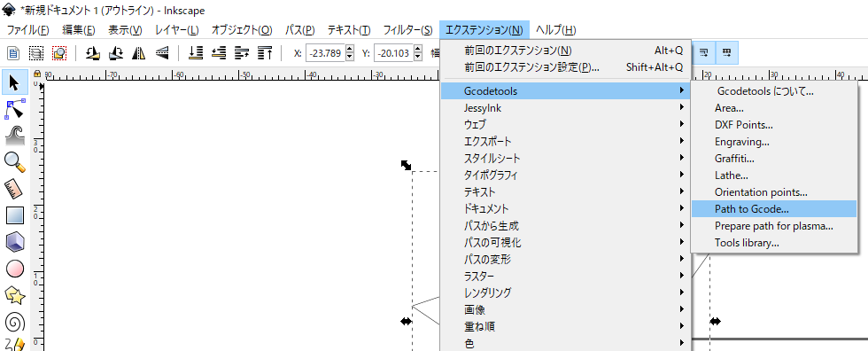Toggle move patterns with objects
The height and width of the screenshot is (351, 868).
coord(727,53)
